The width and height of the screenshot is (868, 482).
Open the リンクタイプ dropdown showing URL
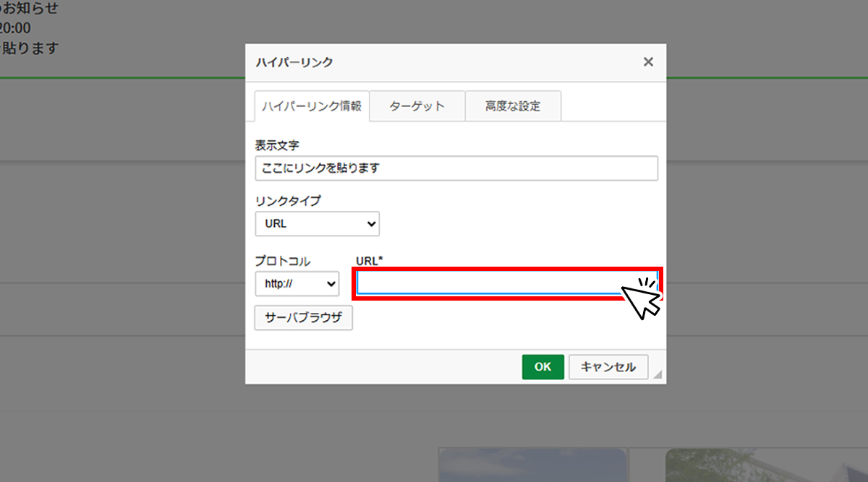[x=317, y=224]
